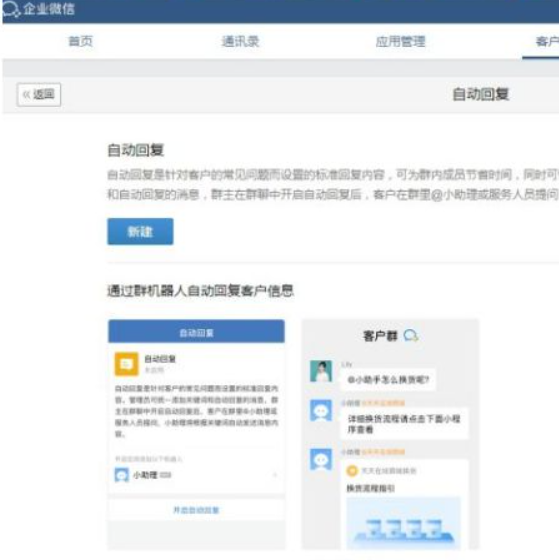Click the first 小助理 robot avatar in the chat
Screen dimensions: 559x560
tap(321, 411)
